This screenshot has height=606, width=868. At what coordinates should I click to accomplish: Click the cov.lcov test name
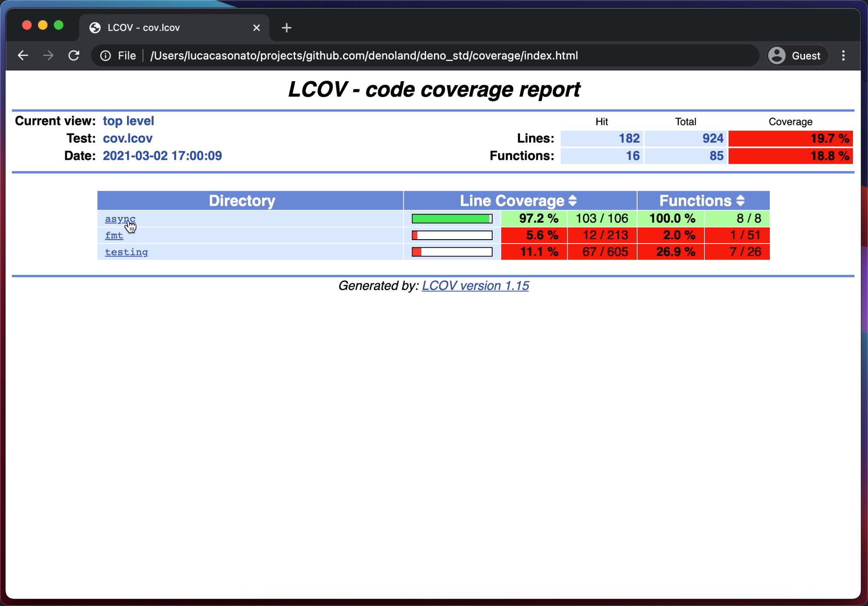pyautogui.click(x=128, y=138)
